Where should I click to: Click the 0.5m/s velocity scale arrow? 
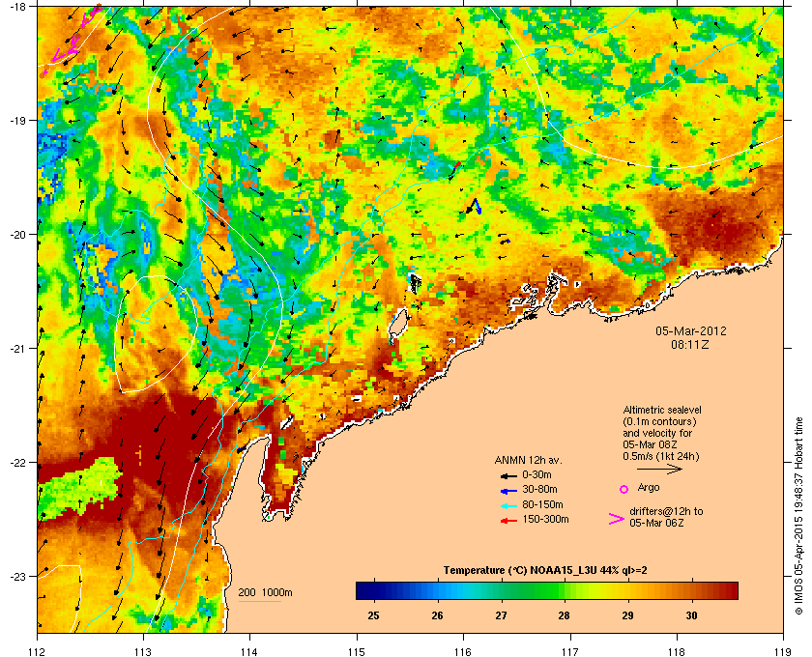[x=659, y=469]
